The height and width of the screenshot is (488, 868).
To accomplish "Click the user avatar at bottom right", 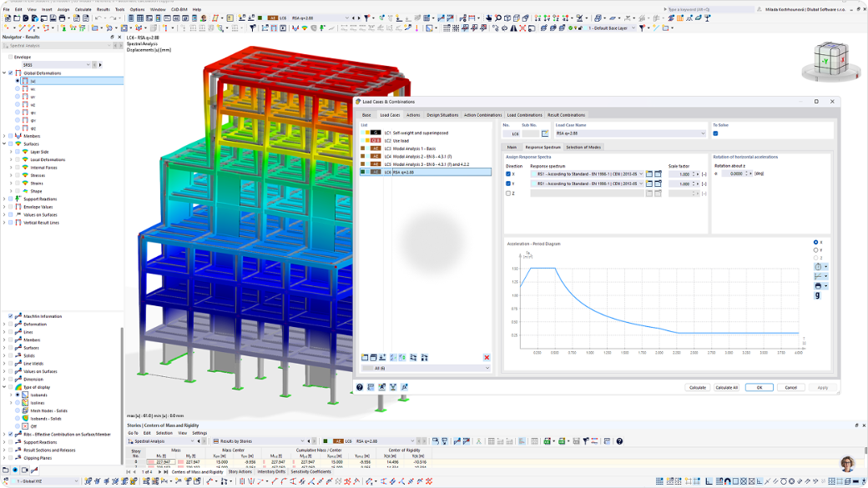I will click(x=847, y=463).
